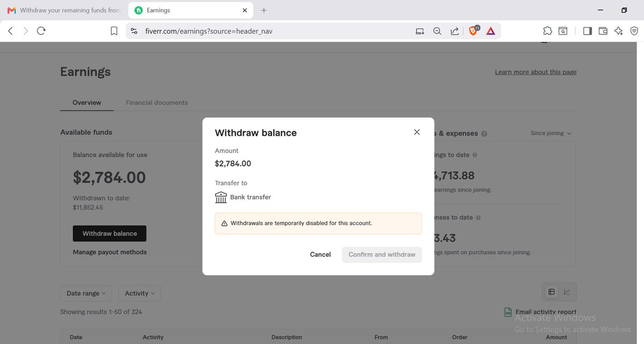Click the From column header
Screen dimensions: 644x344
coord(381,337)
